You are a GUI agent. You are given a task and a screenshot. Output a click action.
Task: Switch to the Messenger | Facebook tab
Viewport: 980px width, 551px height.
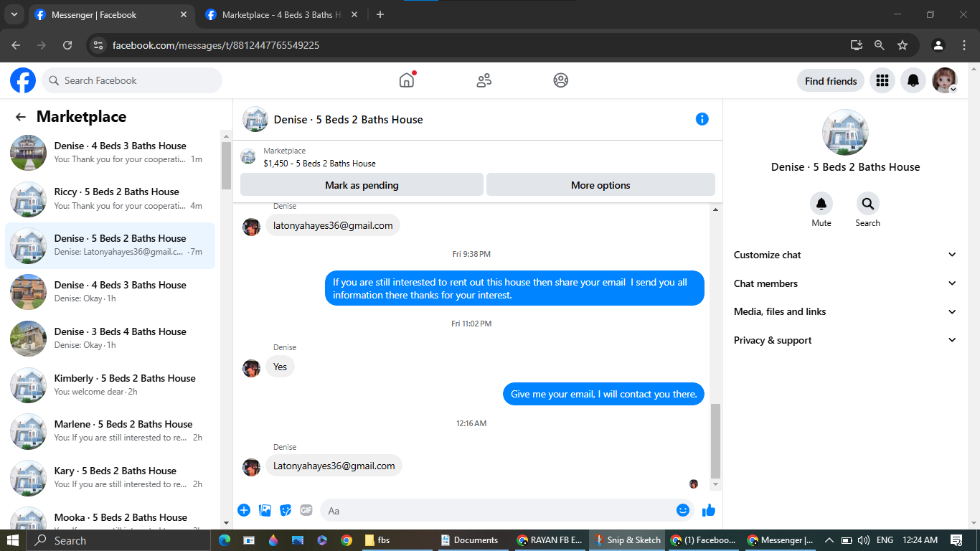click(111, 14)
